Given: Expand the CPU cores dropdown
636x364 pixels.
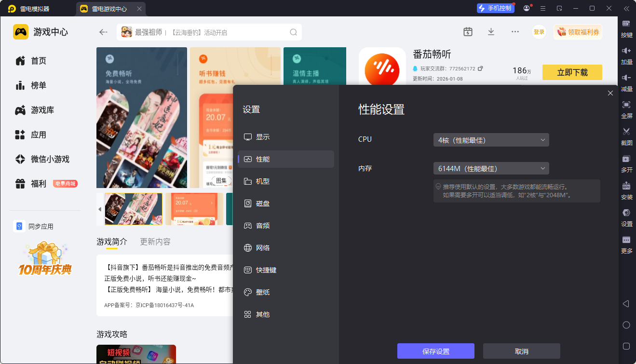Looking at the screenshot, I should [491, 140].
